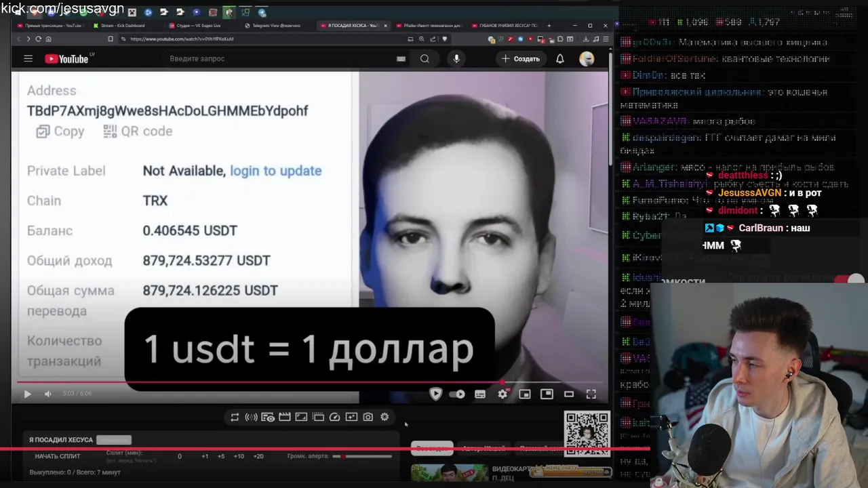Play the paused YouTube video
The height and width of the screenshot is (488, 868).
point(27,394)
